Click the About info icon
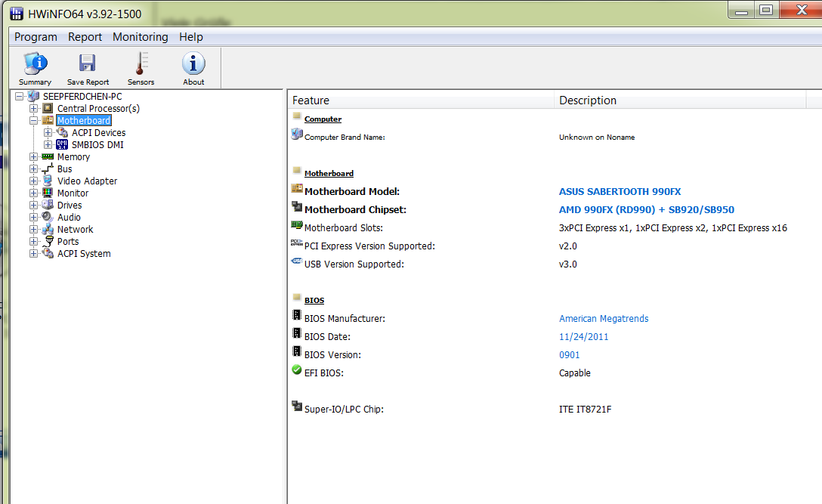 coord(193,63)
